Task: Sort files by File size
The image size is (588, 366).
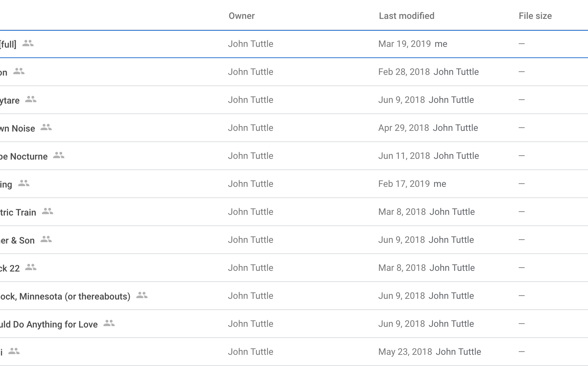Action: [535, 16]
